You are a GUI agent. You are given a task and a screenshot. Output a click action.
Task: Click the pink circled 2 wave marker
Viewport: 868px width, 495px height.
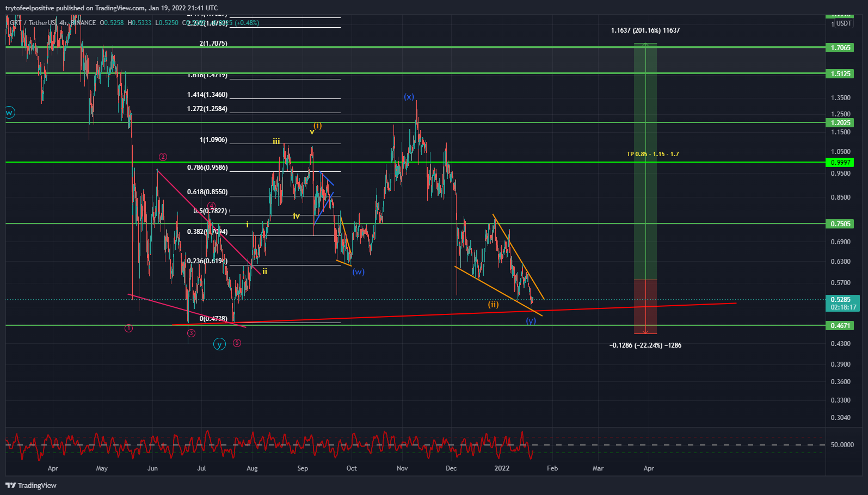click(x=163, y=157)
